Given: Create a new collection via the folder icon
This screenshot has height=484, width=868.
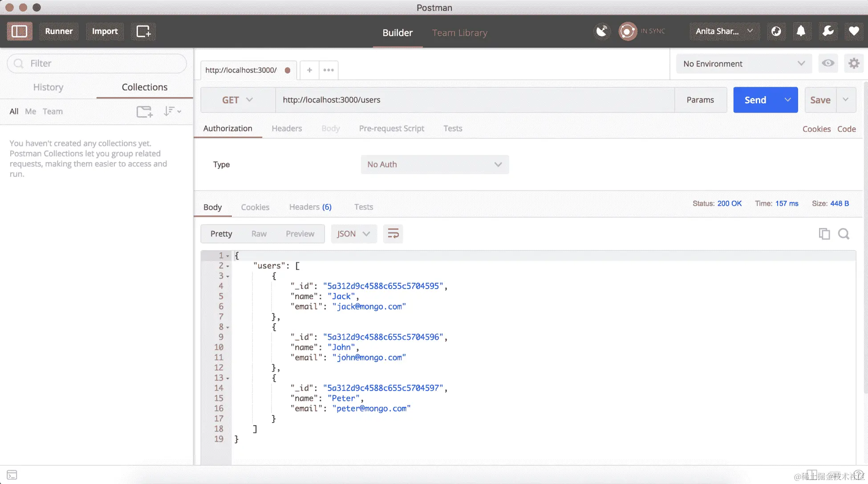Looking at the screenshot, I should coord(144,111).
